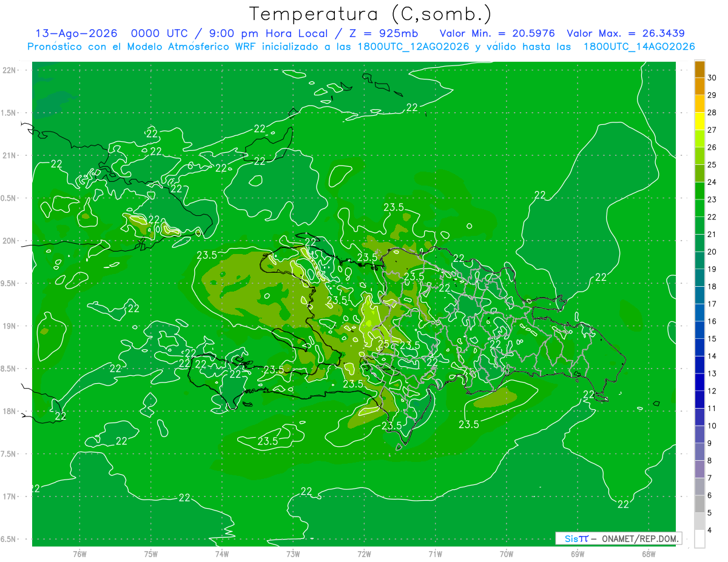The height and width of the screenshot is (562, 728).
Task: Click legend value 14
Action: point(712,356)
